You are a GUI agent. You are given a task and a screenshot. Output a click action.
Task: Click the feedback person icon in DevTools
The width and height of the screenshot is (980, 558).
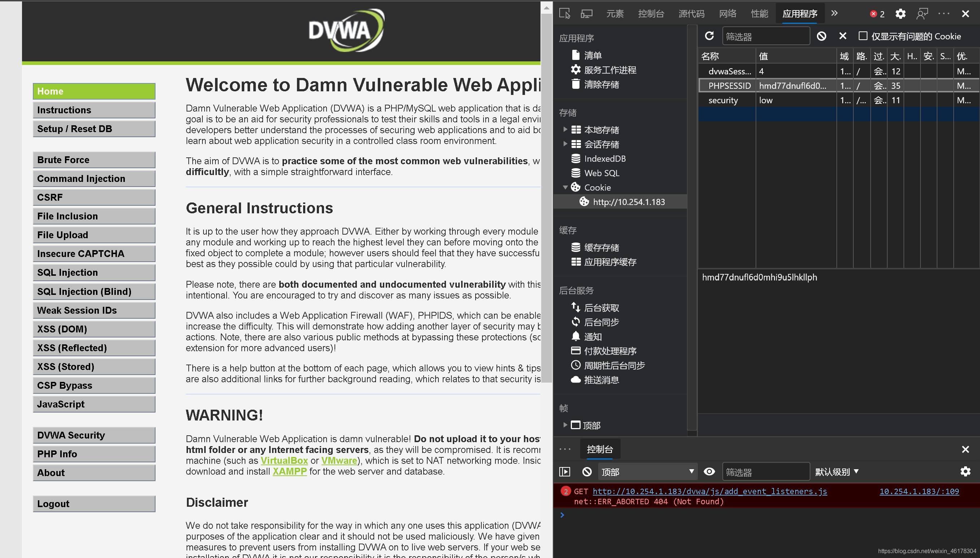(922, 14)
